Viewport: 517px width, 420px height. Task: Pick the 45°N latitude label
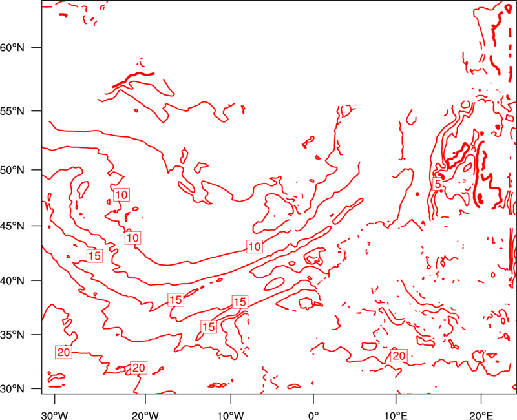point(12,226)
